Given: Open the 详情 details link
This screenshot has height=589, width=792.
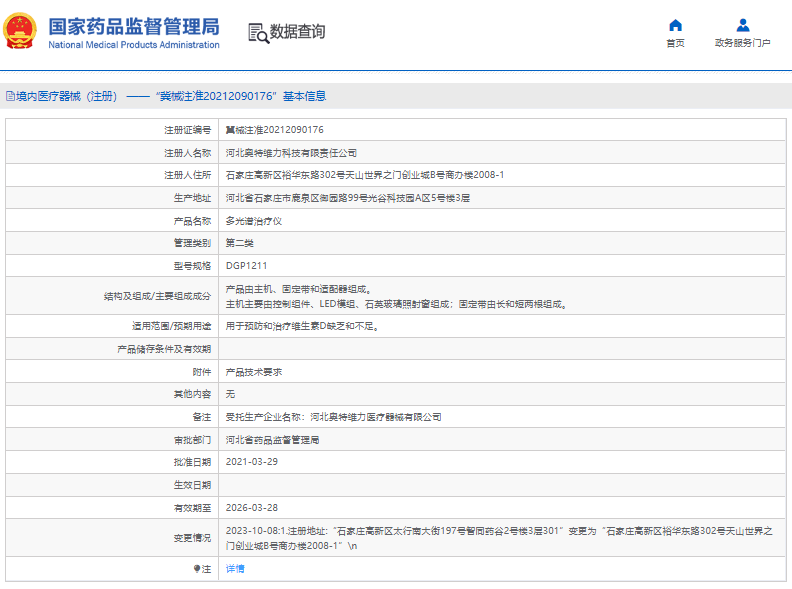Looking at the screenshot, I should coord(235,569).
